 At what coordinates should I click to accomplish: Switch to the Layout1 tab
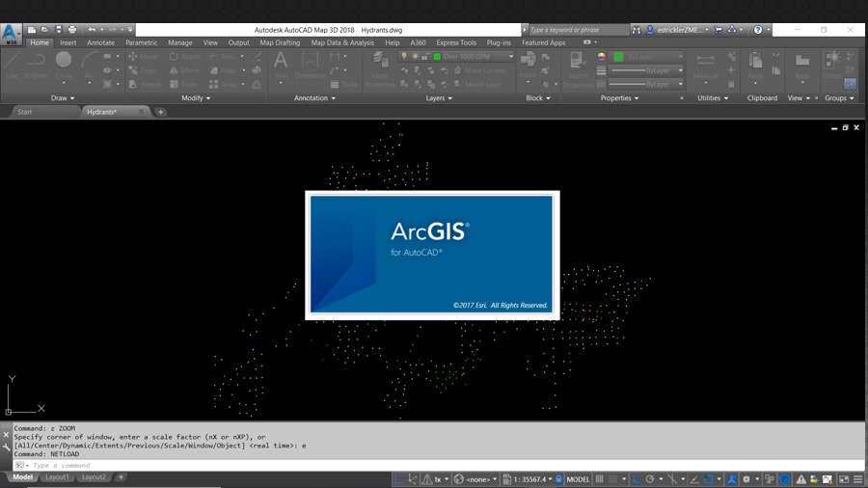click(57, 477)
